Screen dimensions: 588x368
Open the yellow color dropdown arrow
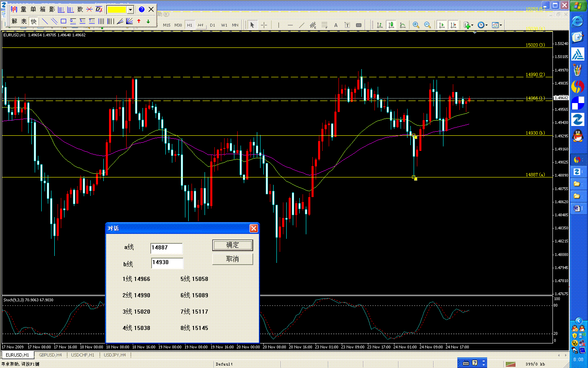click(x=131, y=9)
